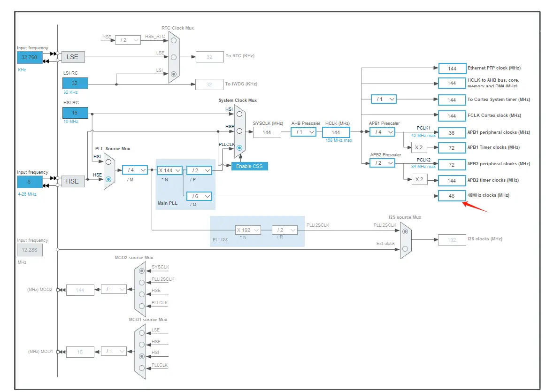This screenshot has width=546, height=392.
Task: Click the To RTC (KHz) value field
Action: 210,57
